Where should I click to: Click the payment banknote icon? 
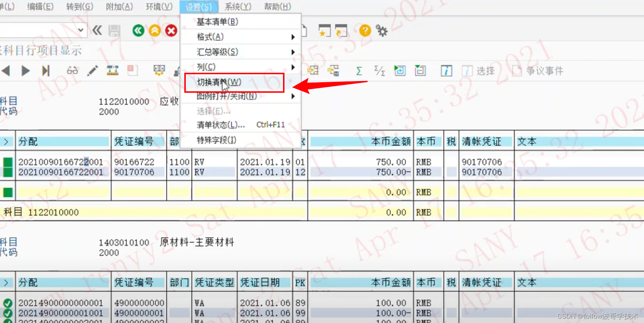[x=159, y=70]
